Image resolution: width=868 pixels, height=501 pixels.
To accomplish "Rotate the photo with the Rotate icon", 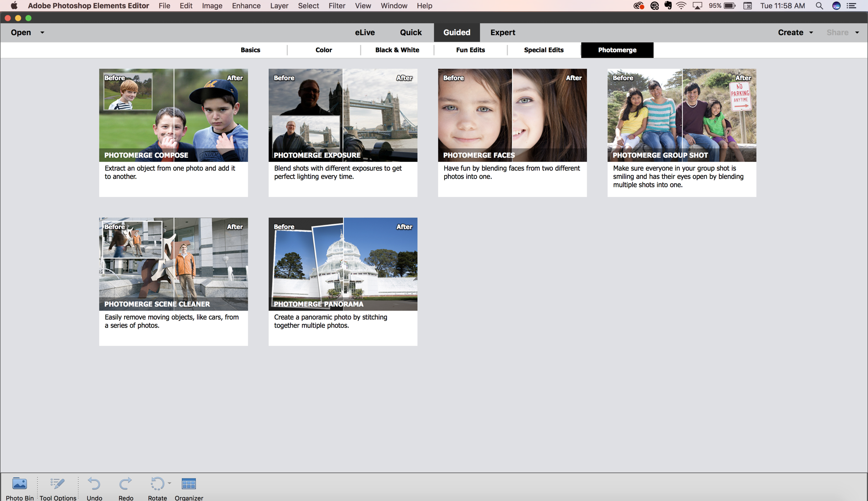I will tap(157, 483).
